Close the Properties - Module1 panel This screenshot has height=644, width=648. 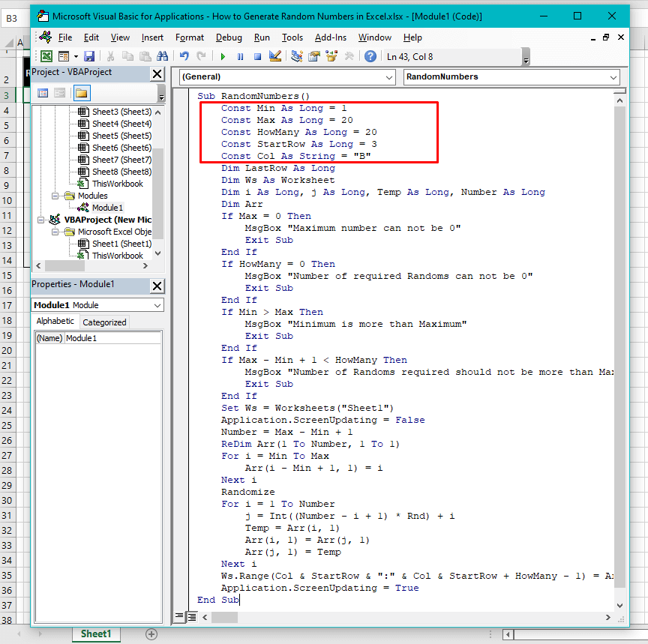tap(157, 286)
